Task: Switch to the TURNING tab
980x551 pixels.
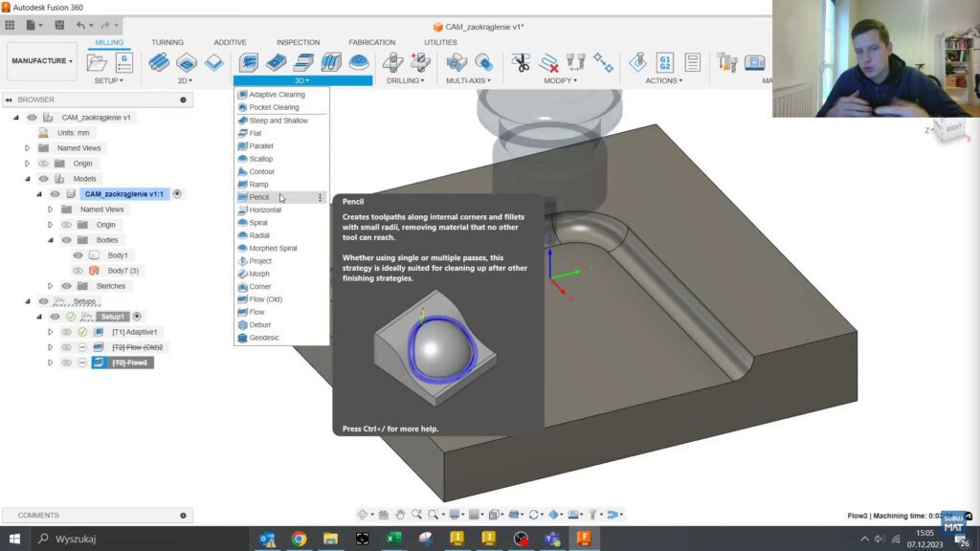Action: pos(167,43)
